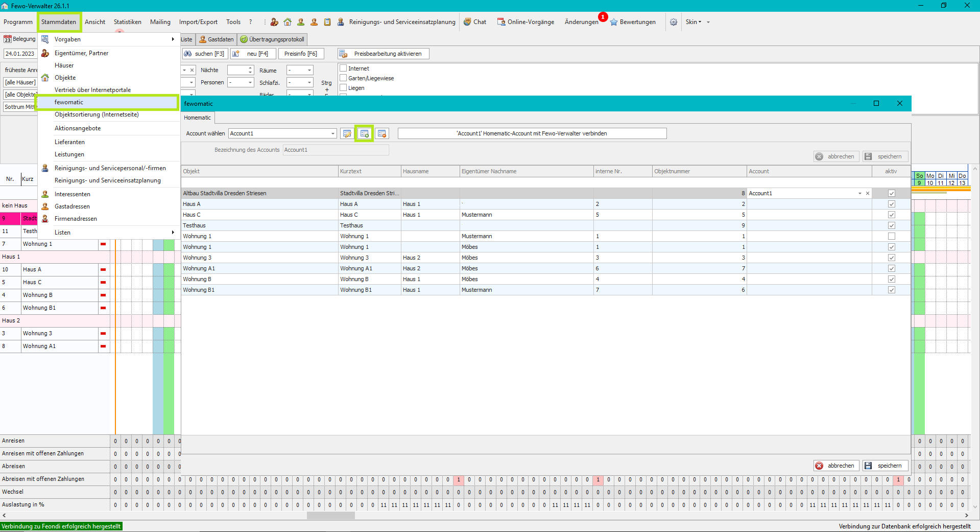Click the suchen [F3] button
The width and height of the screenshot is (980, 532).
pyautogui.click(x=204, y=54)
